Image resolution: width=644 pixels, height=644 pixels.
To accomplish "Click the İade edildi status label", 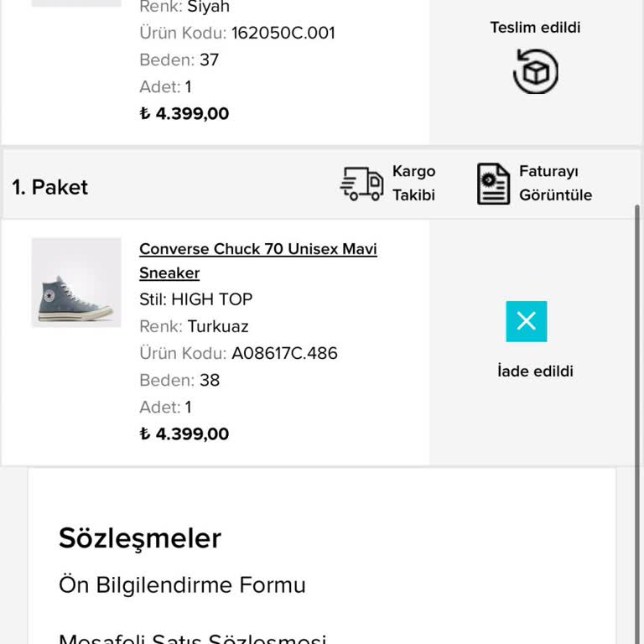I will (x=535, y=371).
